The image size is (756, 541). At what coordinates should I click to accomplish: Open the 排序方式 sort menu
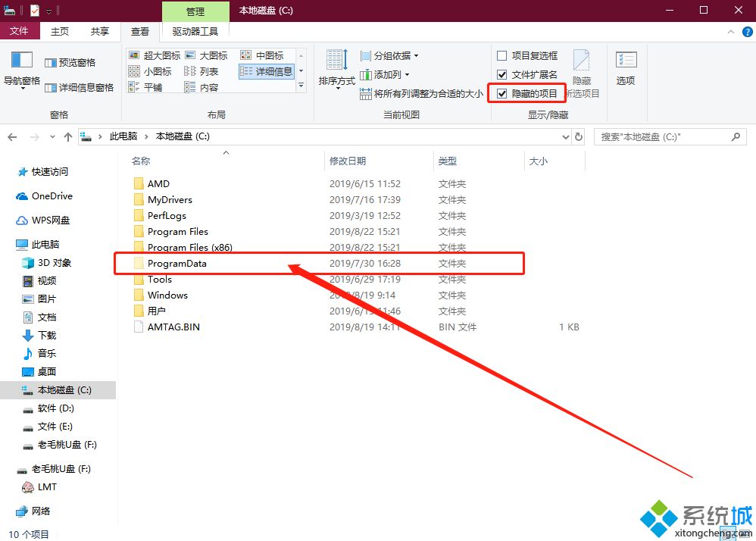[336, 69]
